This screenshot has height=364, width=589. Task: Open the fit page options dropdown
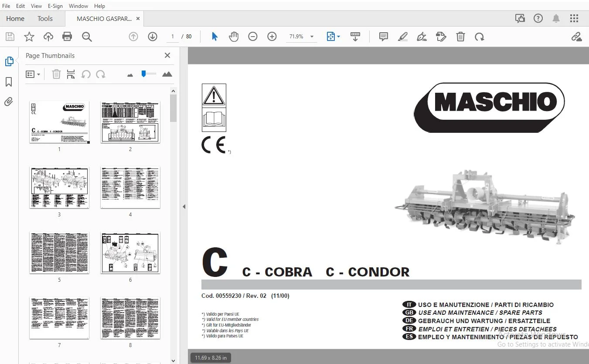tap(334, 37)
